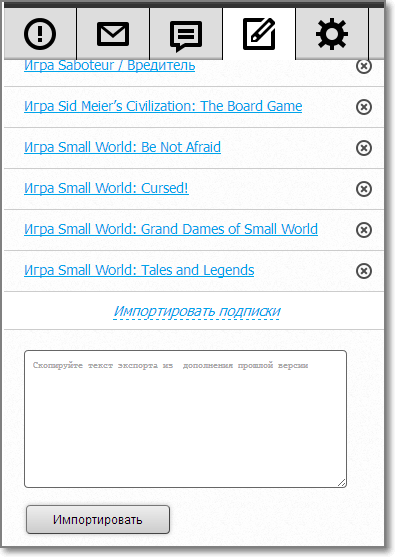Grab the textarea resize handle corner
The height and width of the screenshot is (557, 395).
tap(342, 482)
